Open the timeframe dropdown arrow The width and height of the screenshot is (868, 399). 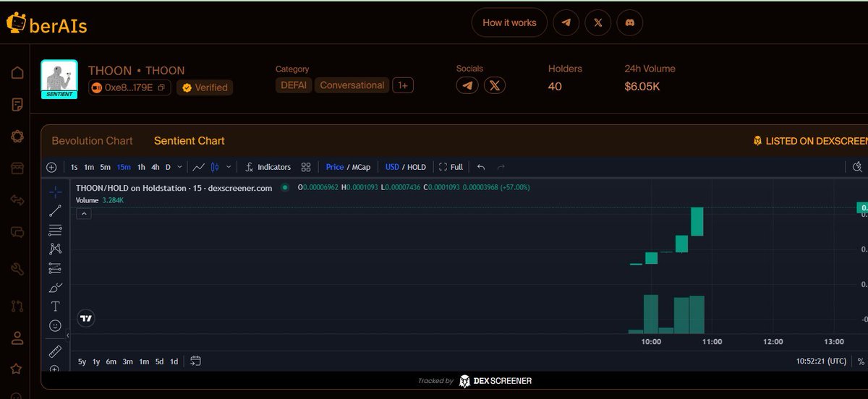[181, 167]
